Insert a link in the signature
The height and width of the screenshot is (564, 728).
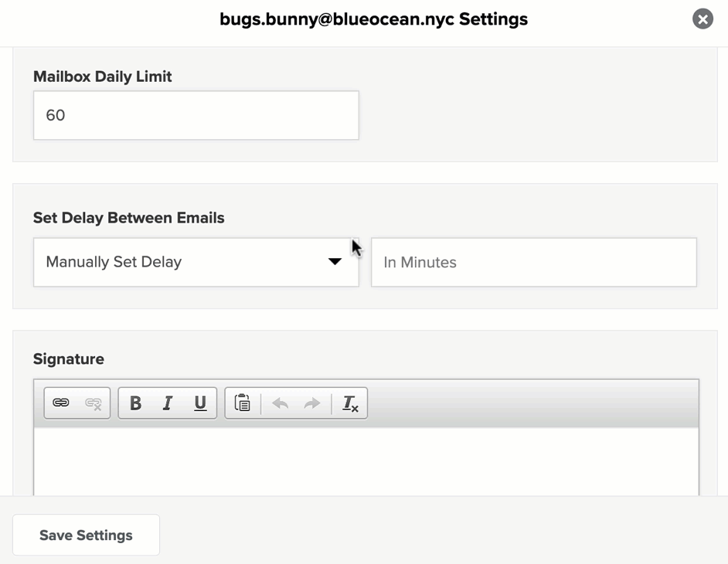(61, 403)
